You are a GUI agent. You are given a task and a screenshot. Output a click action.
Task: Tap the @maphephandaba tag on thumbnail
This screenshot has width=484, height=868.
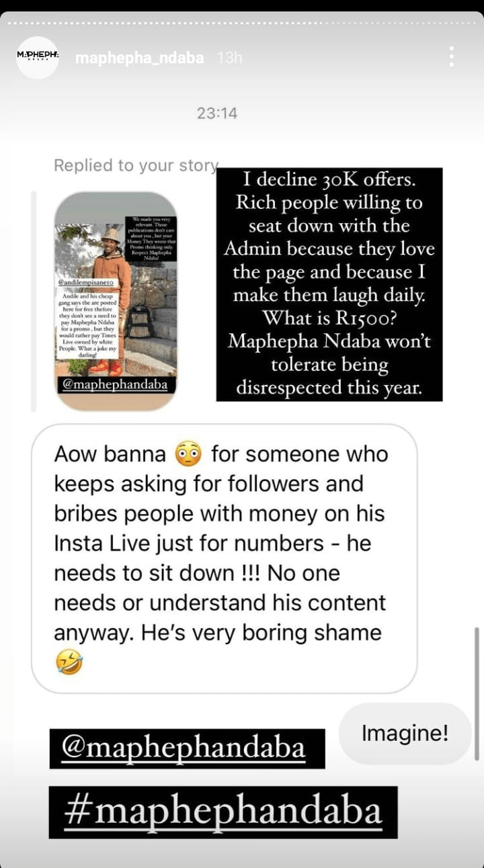click(x=116, y=385)
